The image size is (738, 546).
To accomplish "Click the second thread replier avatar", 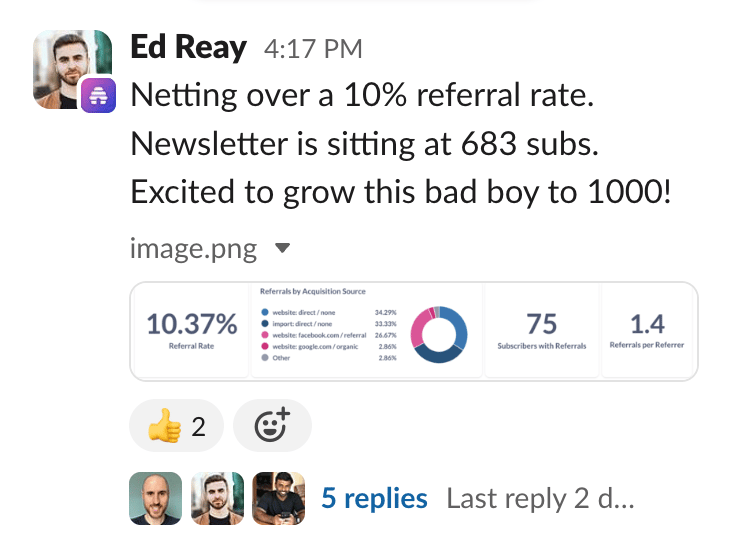I will [x=217, y=498].
